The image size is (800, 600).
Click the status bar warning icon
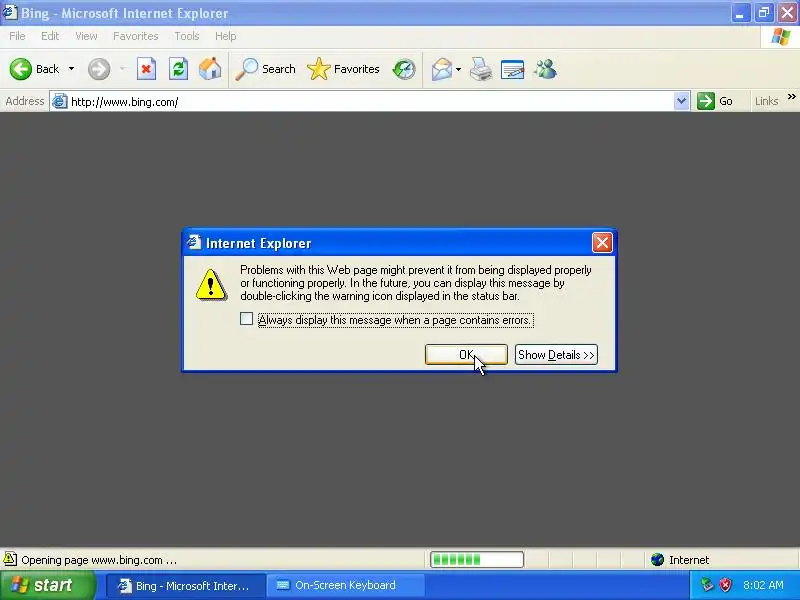click(10, 559)
